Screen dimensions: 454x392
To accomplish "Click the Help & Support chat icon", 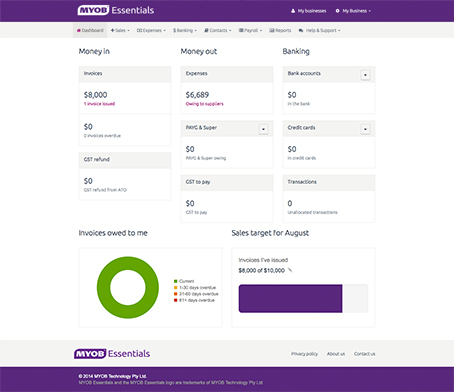I will click(x=301, y=30).
